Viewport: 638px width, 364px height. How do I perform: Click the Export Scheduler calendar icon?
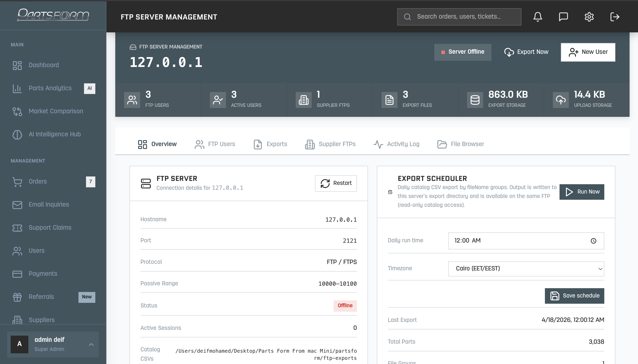coord(390,192)
